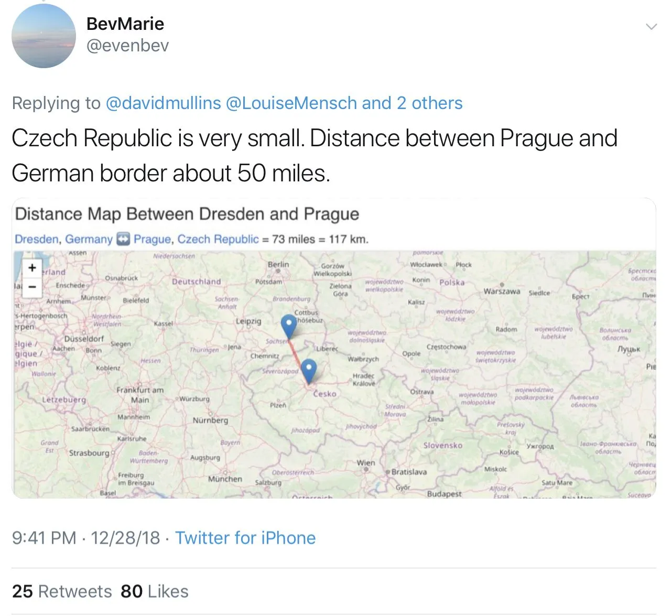Click the Czech Republic link
672x616 pixels.
click(218, 240)
